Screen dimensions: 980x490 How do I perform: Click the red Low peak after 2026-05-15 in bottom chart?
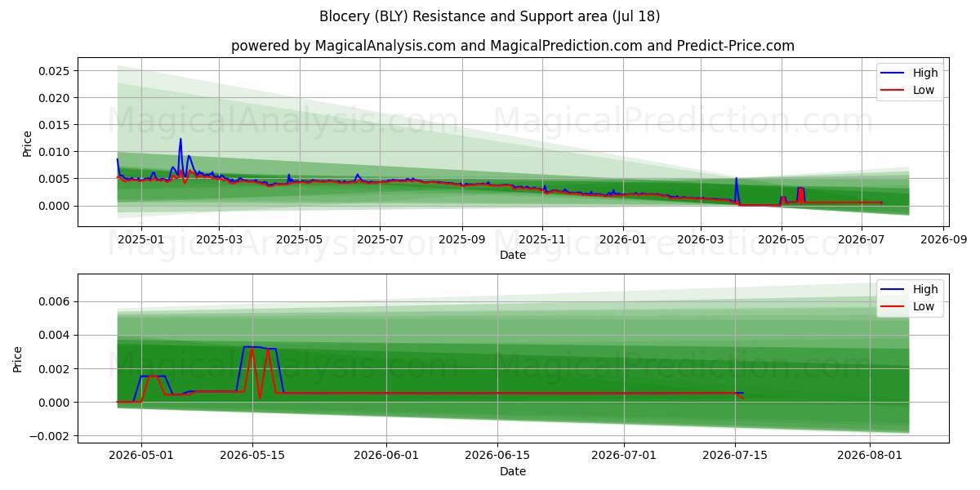[268, 351]
